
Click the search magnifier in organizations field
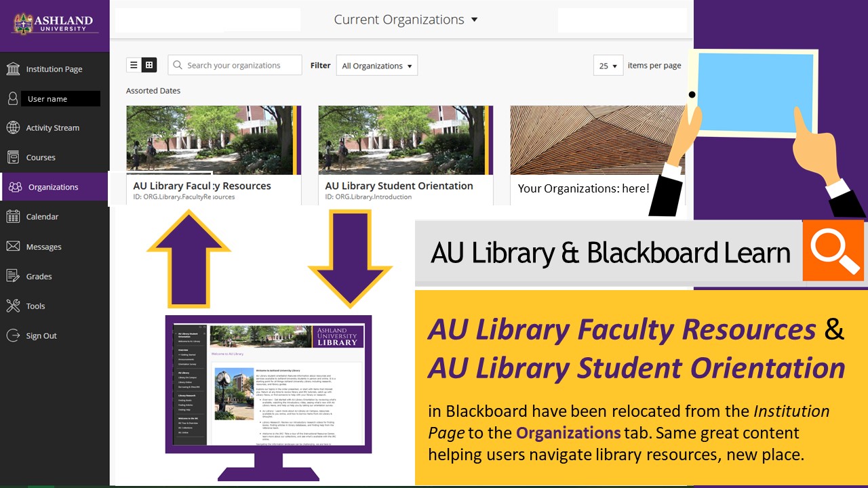tap(178, 65)
